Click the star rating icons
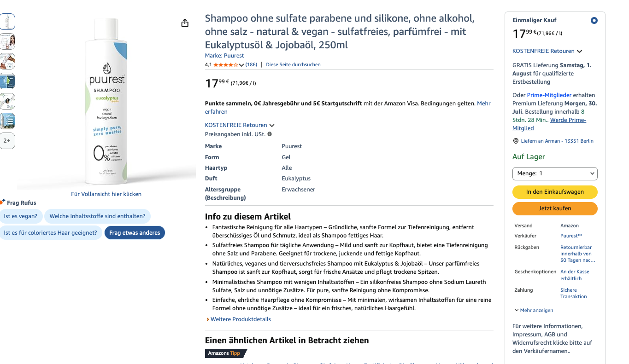The width and height of the screenshot is (629, 364). coord(225,65)
